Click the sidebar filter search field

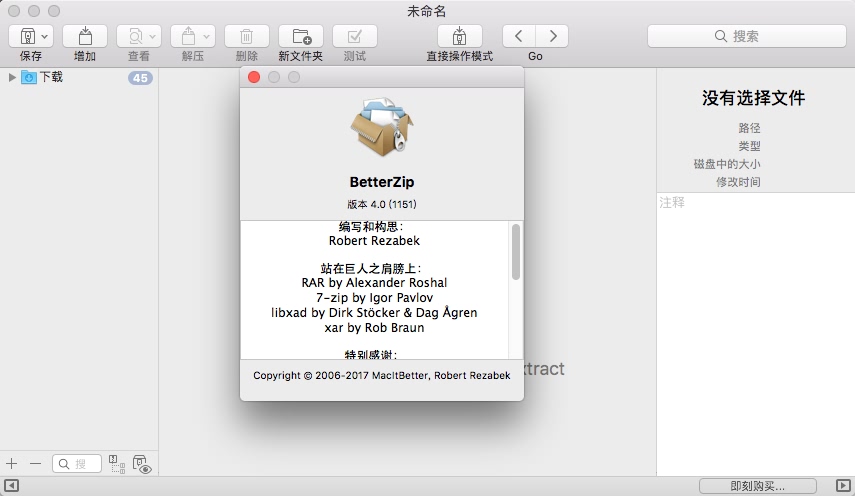pos(77,464)
